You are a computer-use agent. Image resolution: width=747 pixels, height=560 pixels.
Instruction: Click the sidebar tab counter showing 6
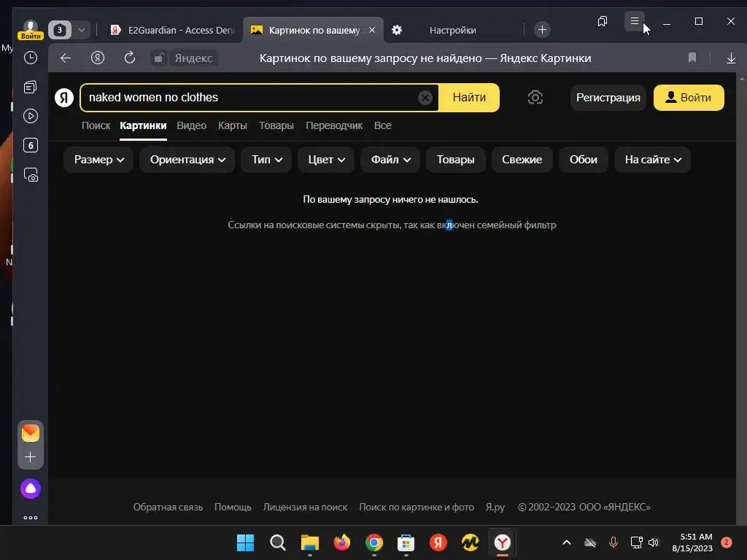point(31,145)
